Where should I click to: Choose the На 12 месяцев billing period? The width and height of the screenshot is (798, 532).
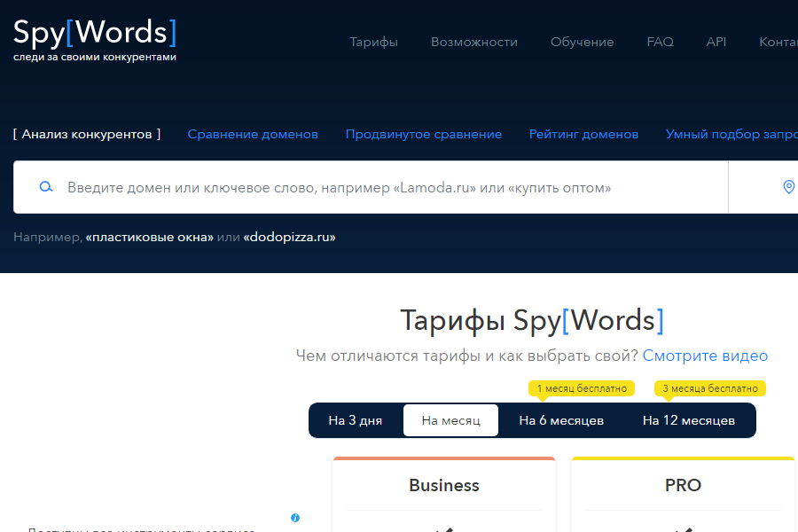688,420
